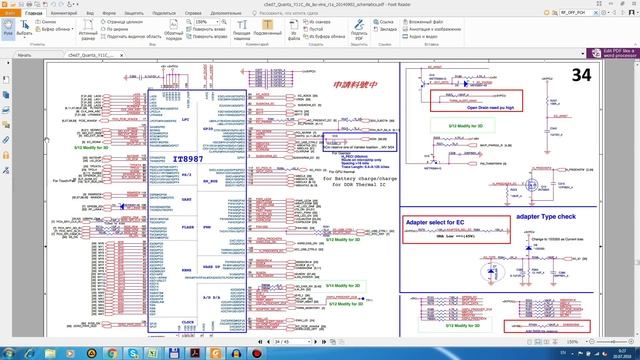Open the Справка (Help) tab

pyautogui.click(x=193, y=13)
